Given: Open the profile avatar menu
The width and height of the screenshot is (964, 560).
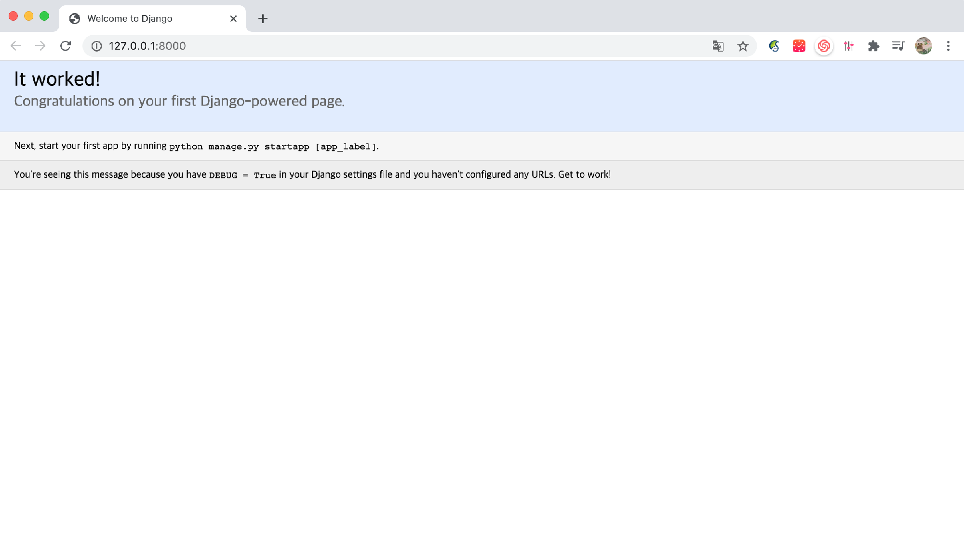Looking at the screenshot, I should (923, 46).
